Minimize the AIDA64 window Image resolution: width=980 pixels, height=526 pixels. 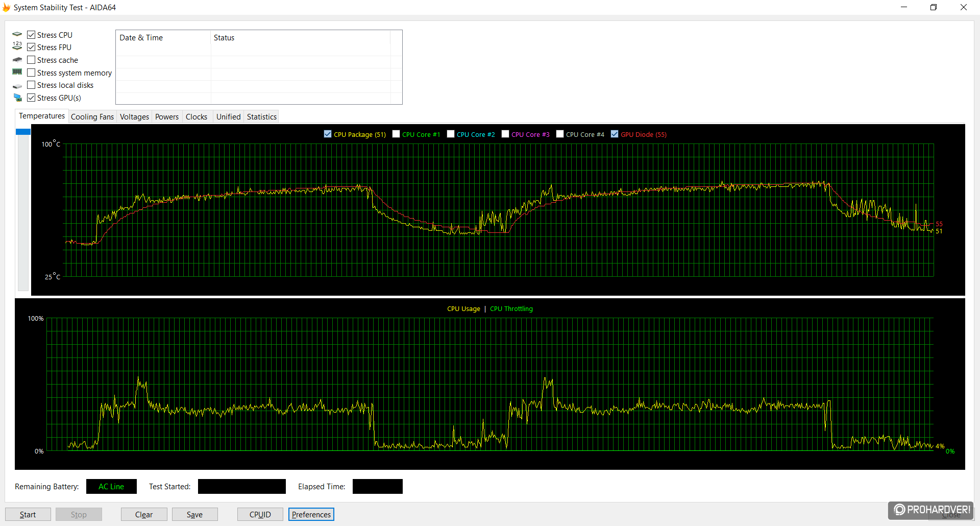click(904, 7)
